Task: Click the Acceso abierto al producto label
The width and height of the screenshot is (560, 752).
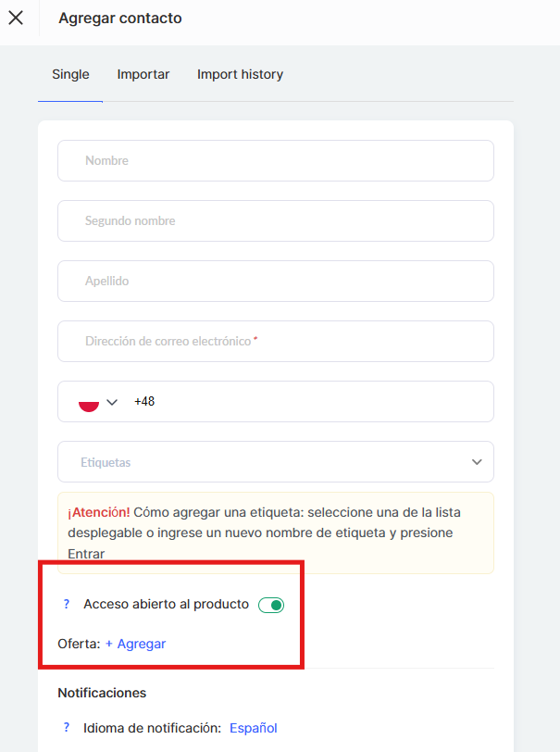Action: [x=166, y=604]
